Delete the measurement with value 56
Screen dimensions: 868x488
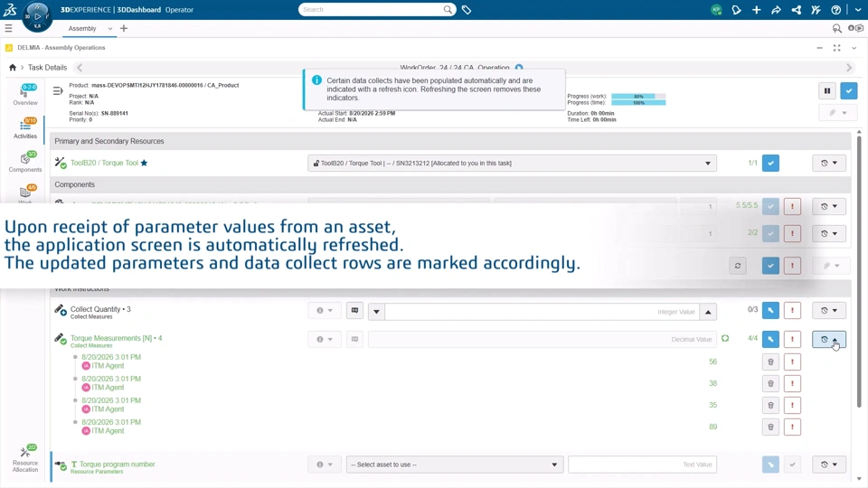click(x=770, y=361)
